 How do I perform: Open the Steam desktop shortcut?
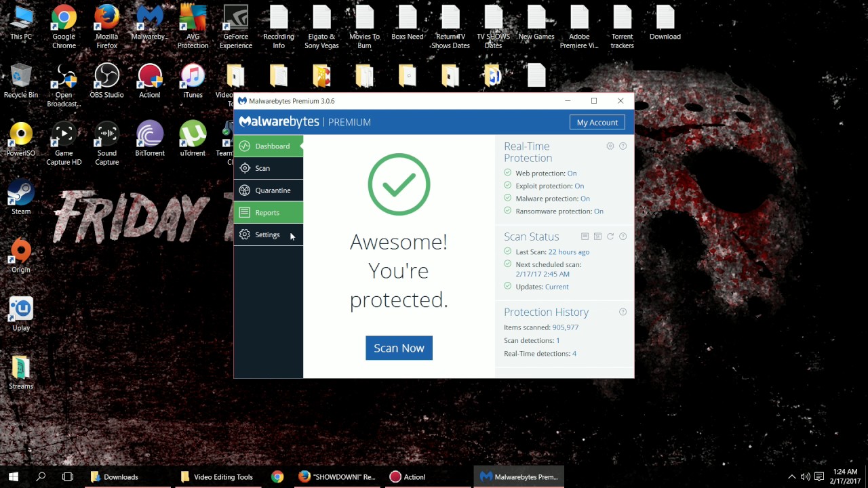[x=21, y=197]
